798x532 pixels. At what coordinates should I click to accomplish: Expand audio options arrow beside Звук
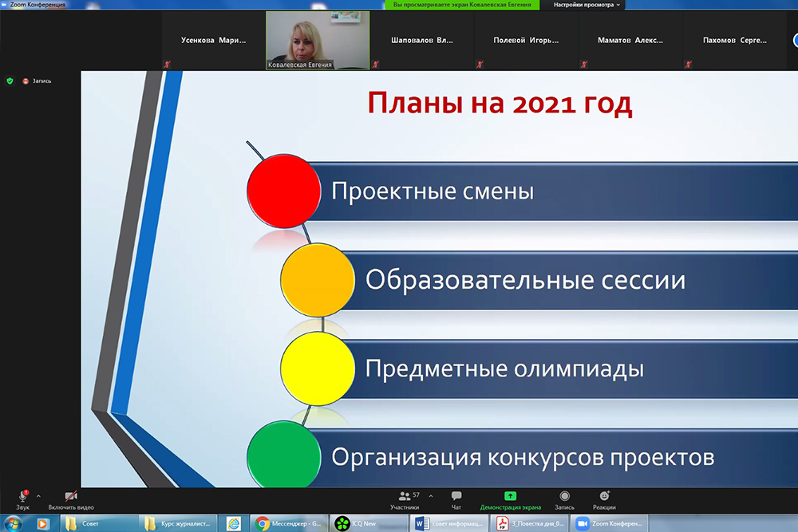pos(38,496)
